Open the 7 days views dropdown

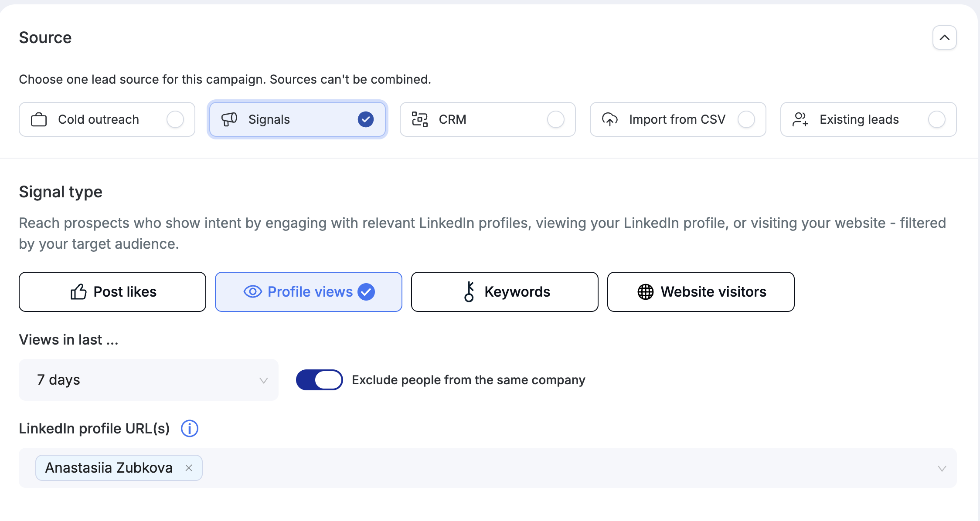click(149, 380)
